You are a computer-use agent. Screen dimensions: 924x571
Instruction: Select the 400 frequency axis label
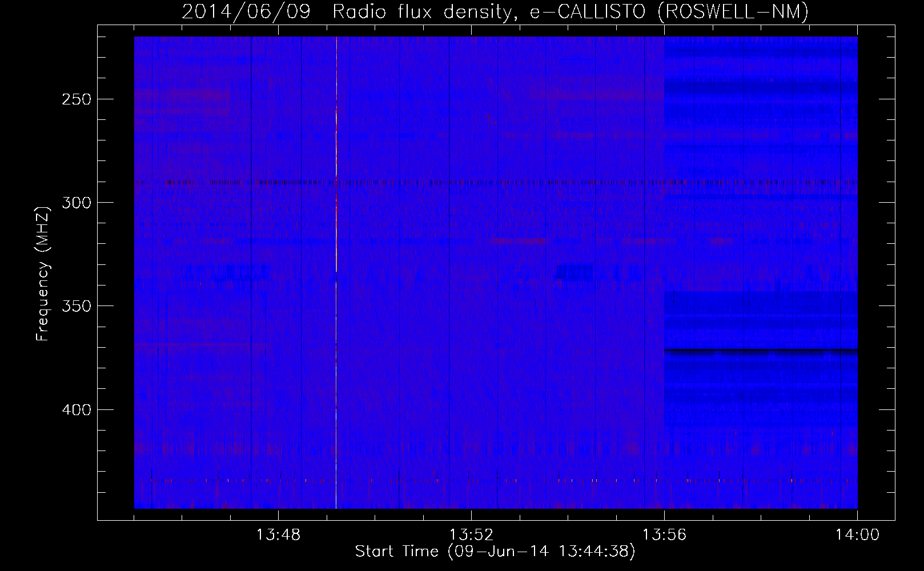(77, 410)
